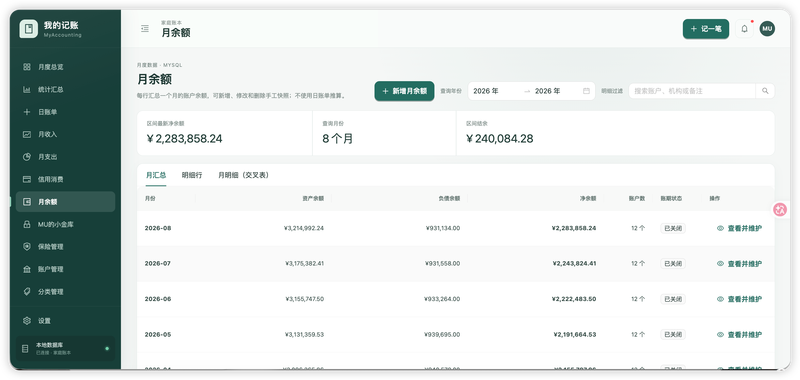The image size is (800, 380).
Task: Click the 月度总览 grid icon
Action: (27, 67)
